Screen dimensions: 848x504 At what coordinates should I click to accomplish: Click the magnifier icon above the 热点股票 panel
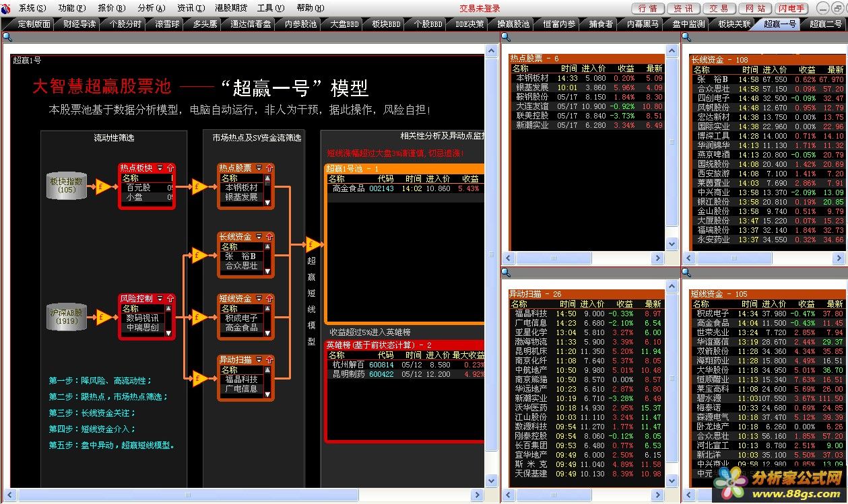pos(507,37)
